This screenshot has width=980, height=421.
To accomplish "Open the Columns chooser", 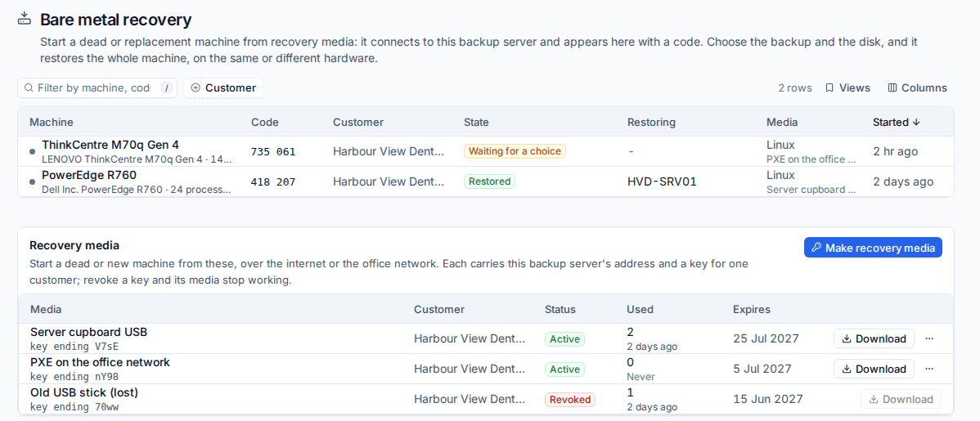I will click(x=918, y=88).
